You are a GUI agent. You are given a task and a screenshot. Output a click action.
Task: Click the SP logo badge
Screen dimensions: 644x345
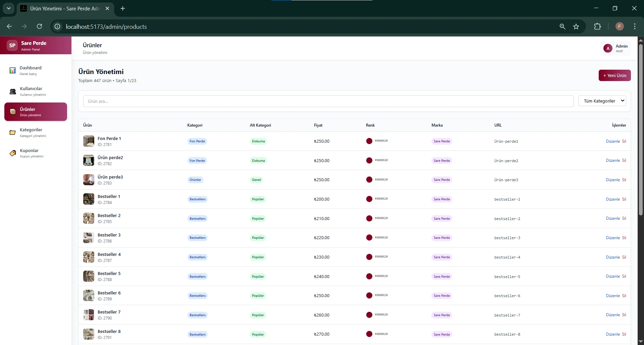pyautogui.click(x=12, y=46)
